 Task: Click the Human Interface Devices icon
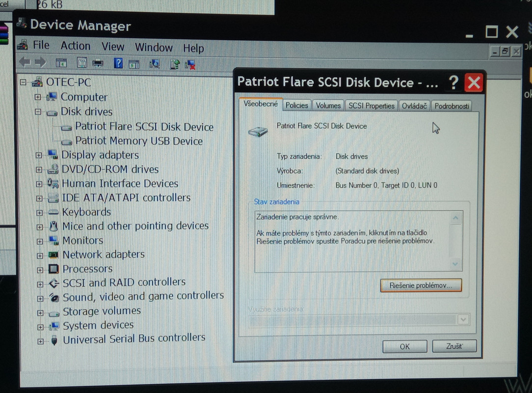click(x=53, y=183)
